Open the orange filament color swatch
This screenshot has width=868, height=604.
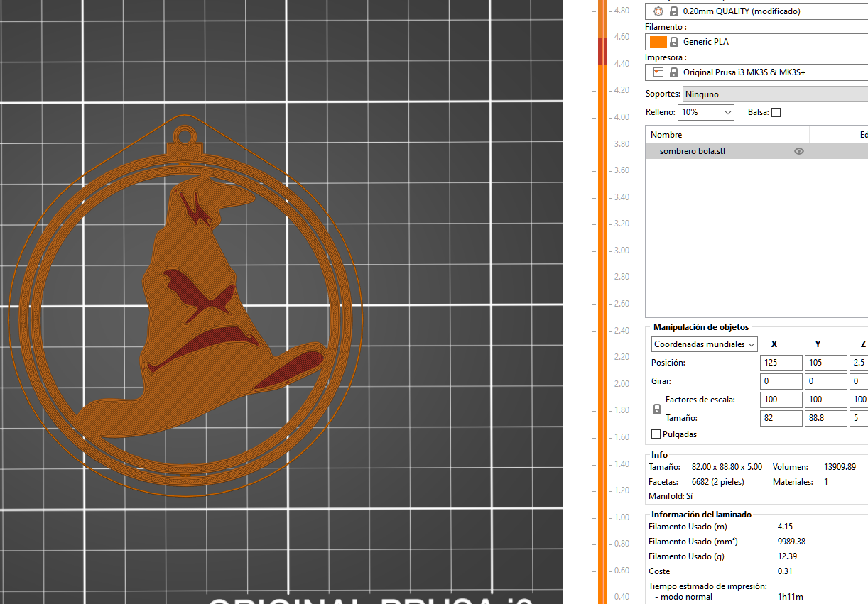[658, 42]
